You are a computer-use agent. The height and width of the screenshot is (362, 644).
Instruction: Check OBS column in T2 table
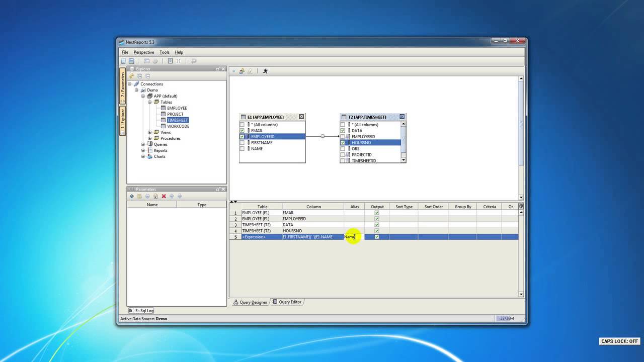[343, 149]
